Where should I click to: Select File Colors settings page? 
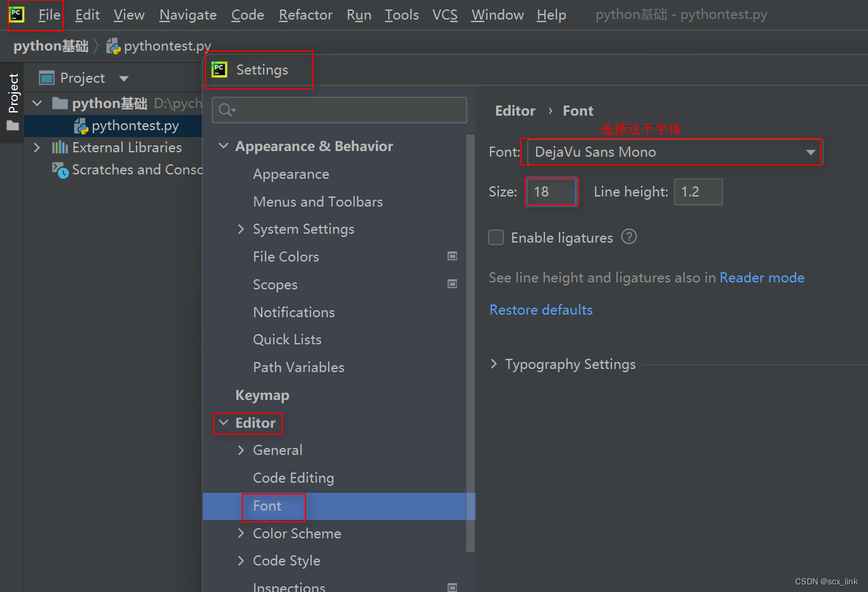pos(286,257)
